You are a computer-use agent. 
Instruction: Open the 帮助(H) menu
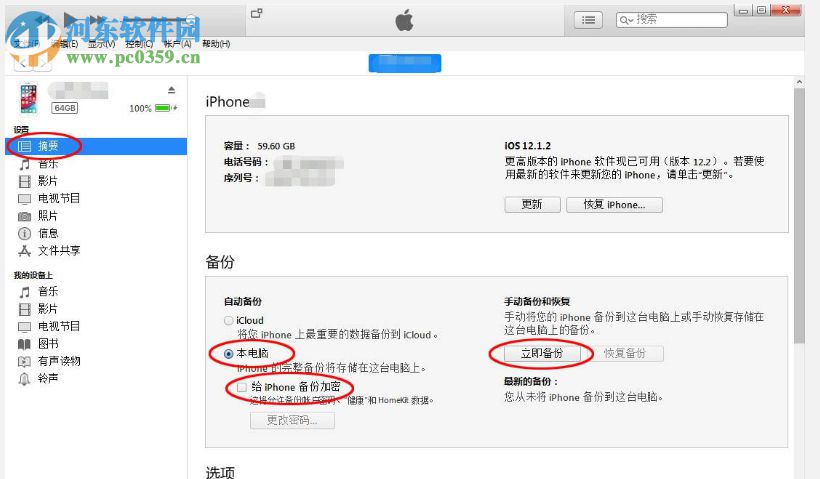click(x=215, y=44)
